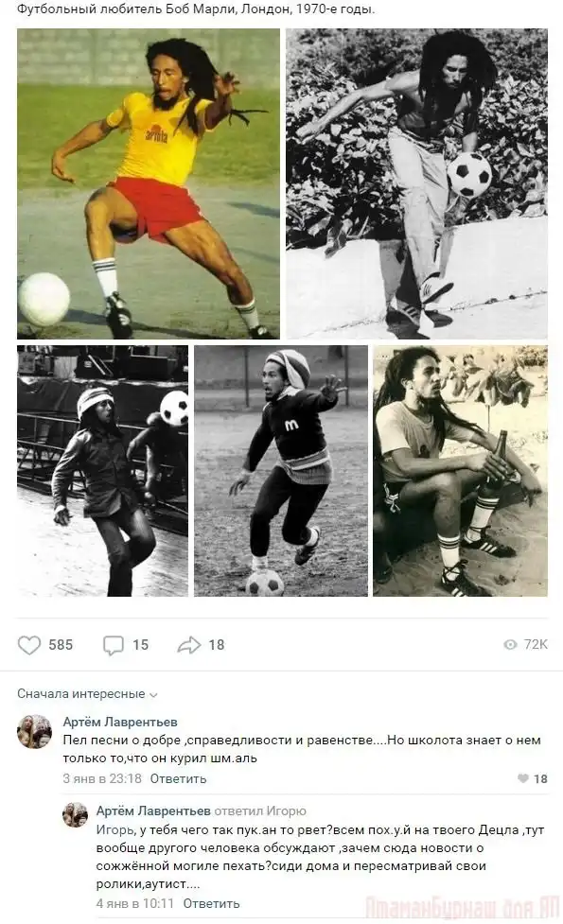The height and width of the screenshot is (924, 563).
Task: Open the ответил Игорю reply link
Action: click(x=260, y=811)
